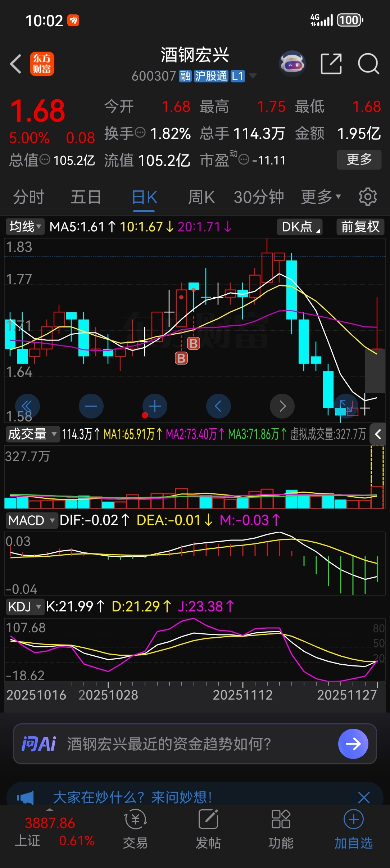This screenshot has width=390, height=868.
Task: Tap 市盈 info circle icon
Action: [x=244, y=159]
